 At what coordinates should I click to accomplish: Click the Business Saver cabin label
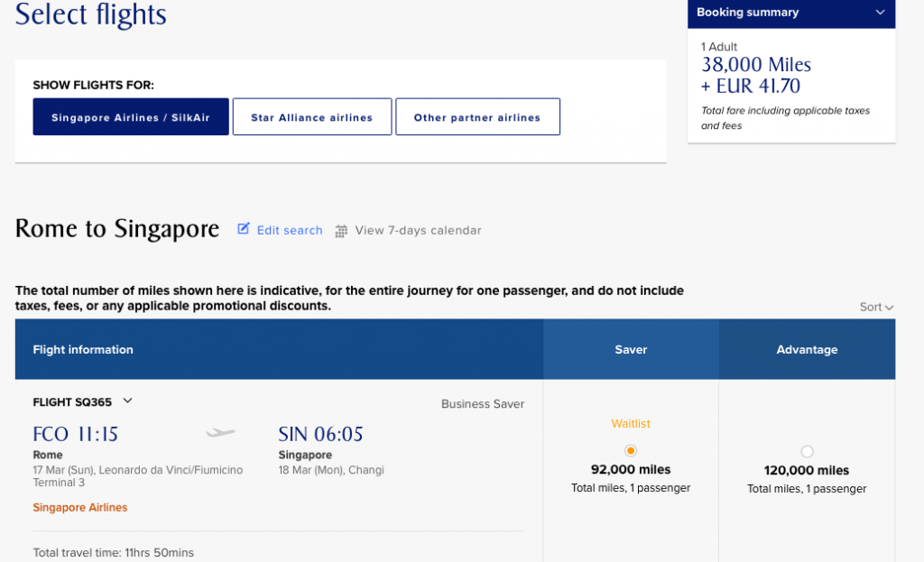pyautogui.click(x=482, y=404)
